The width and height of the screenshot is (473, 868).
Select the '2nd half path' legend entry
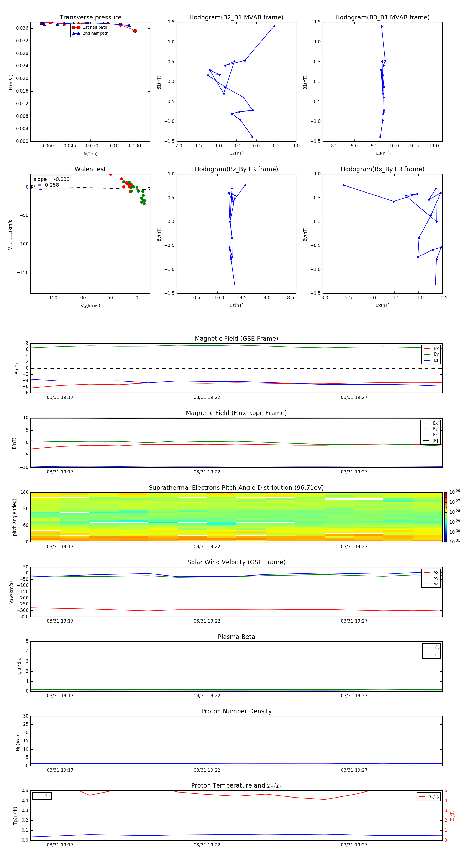(90, 33)
